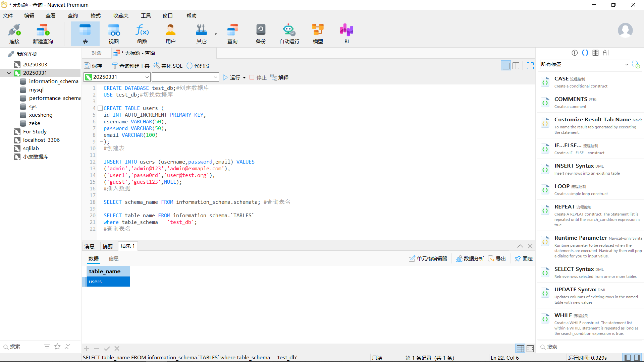Open the 20250331 connection dropdown
644x362 pixels.
pyautogui.click(x=147, y=77)
